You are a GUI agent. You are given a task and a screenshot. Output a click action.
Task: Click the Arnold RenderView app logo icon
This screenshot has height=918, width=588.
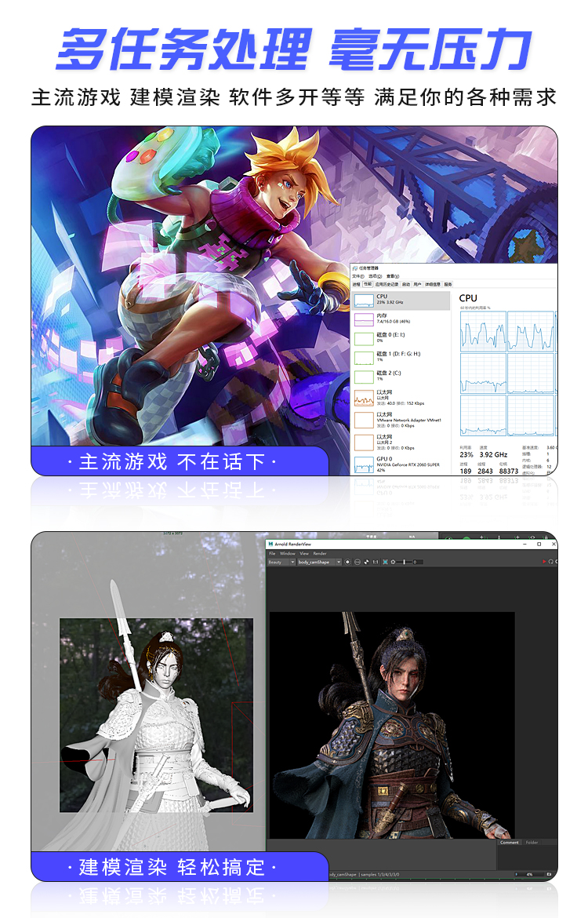pos(270,544)
